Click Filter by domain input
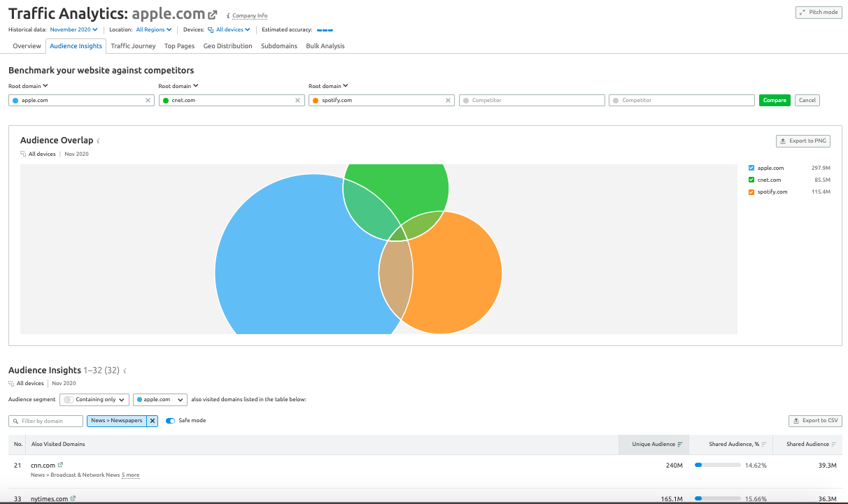 click(x=45, y=421)
